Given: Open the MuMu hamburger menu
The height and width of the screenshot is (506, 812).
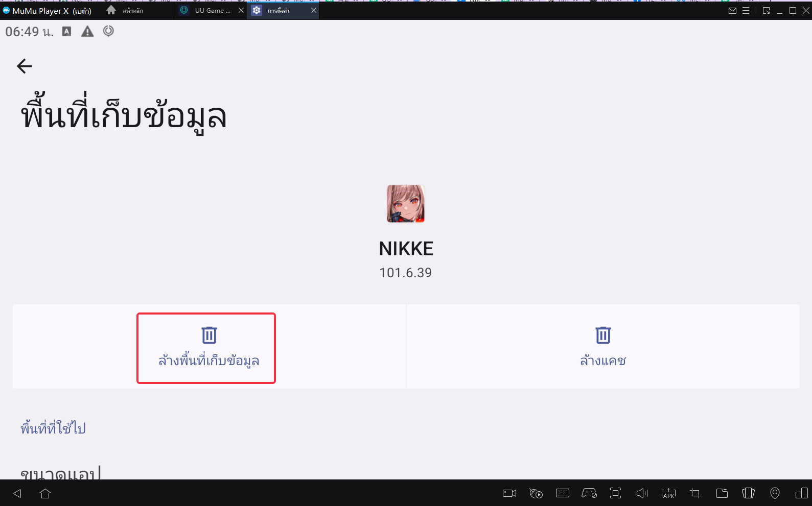Looking at the screenshot, I should click(746, 11).
